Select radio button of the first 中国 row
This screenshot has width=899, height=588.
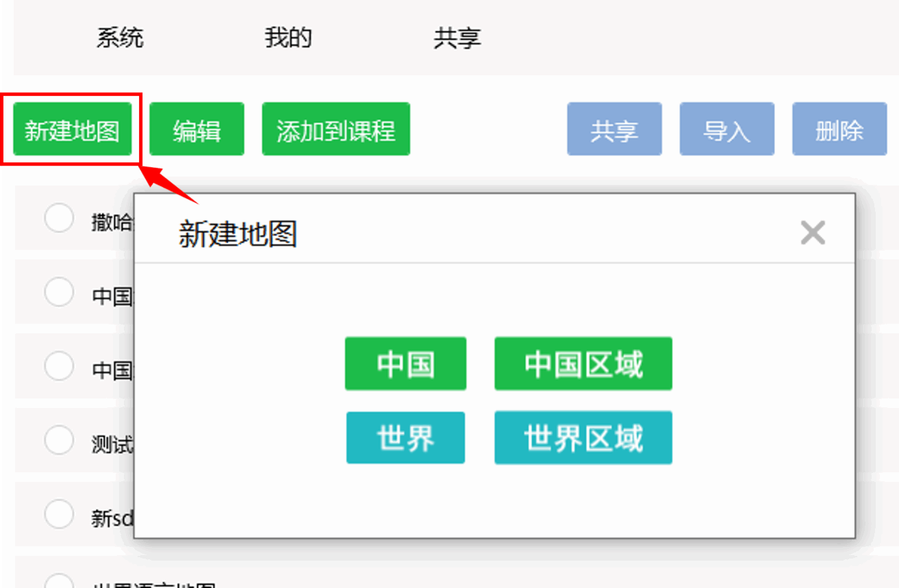(x=59, y=292)
